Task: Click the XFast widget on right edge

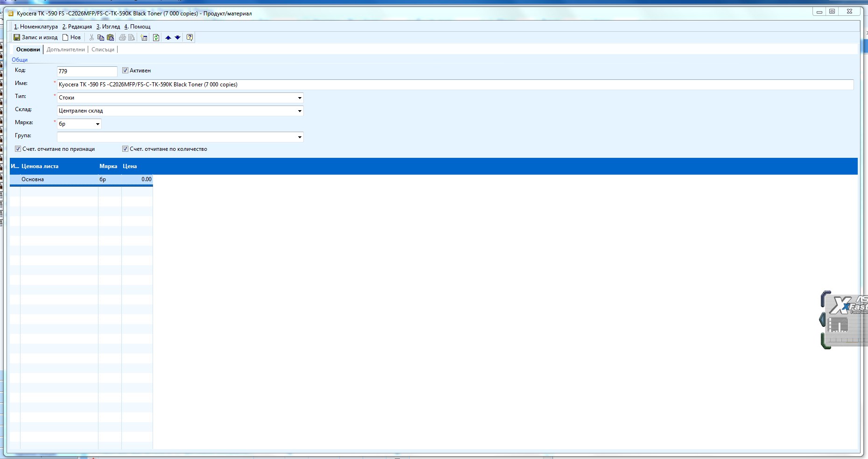Action: point(845,320)
